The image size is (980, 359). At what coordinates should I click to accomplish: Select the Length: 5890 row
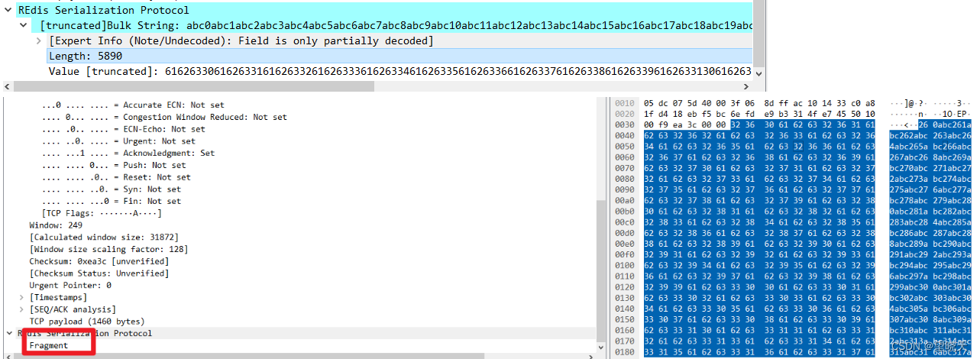[x=399, y=56]
